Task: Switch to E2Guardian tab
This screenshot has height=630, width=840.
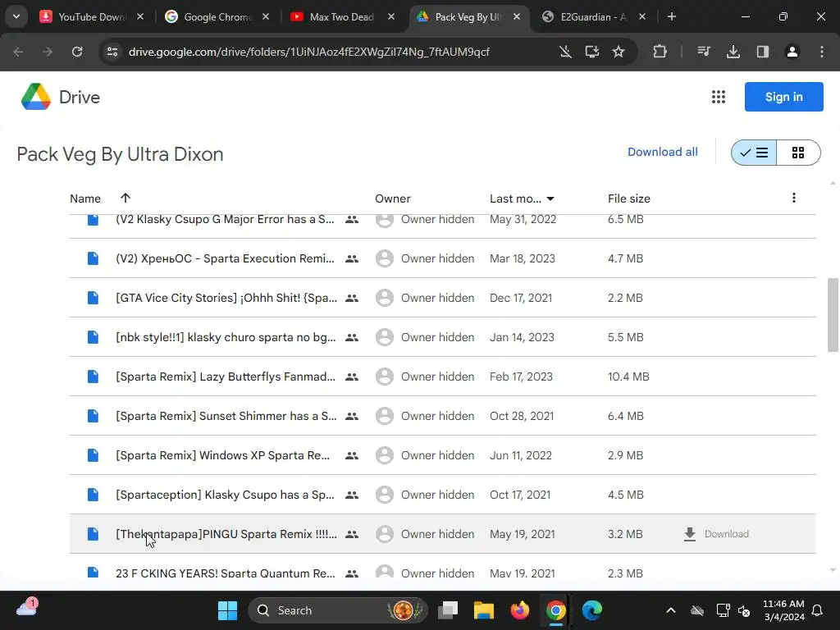Action: point(595,16)
